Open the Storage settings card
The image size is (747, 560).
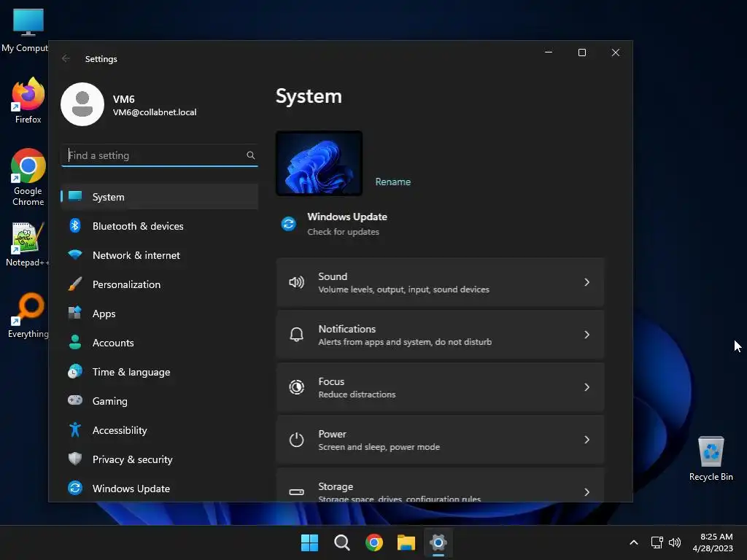(440, 485)
